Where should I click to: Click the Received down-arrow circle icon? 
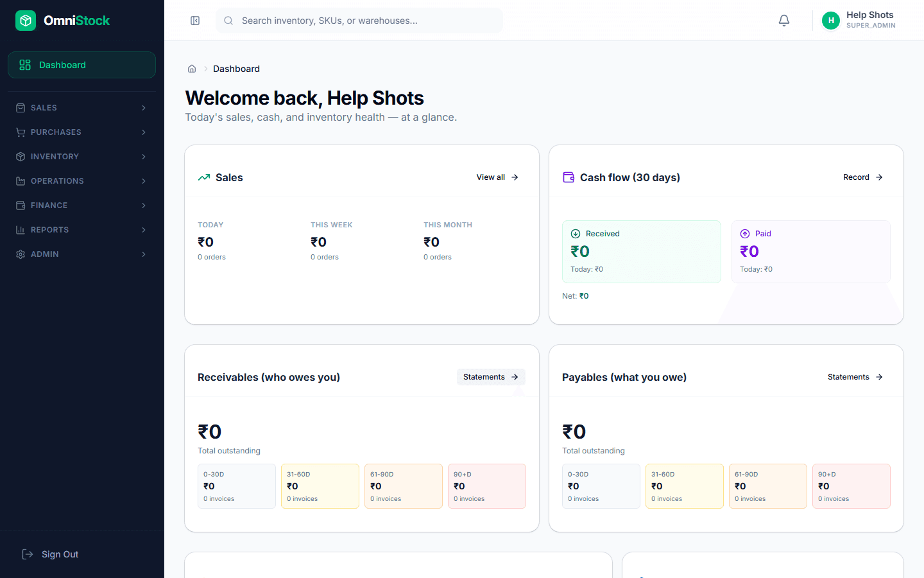(x=576, y=234)
